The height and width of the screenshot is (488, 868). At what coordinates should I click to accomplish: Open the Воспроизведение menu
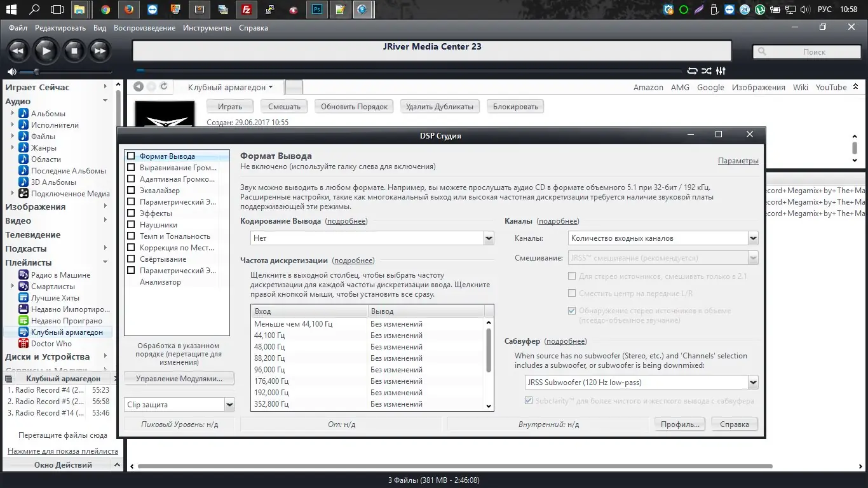(144, 28)
